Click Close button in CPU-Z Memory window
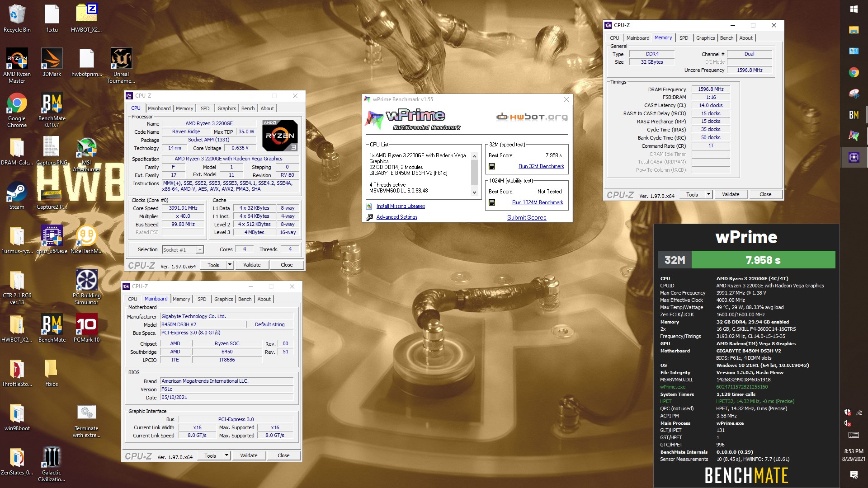The image size is (868, 488). [x=765, y=194]
